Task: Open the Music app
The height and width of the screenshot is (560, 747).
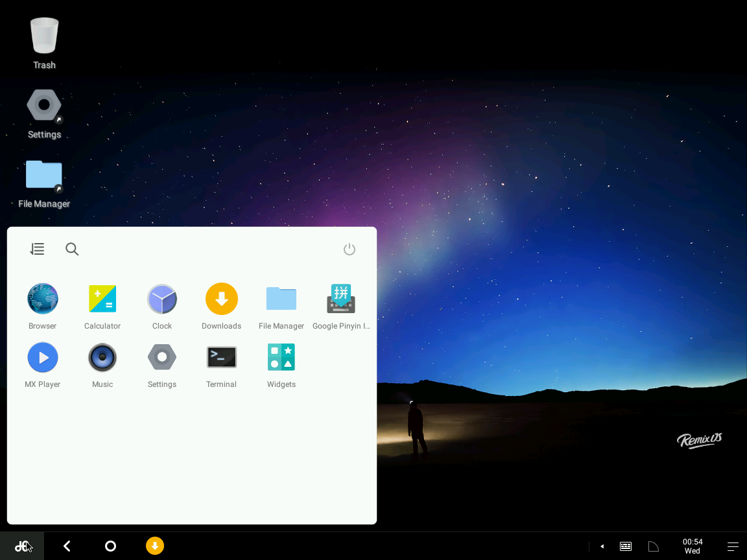Action: point(102,357)
